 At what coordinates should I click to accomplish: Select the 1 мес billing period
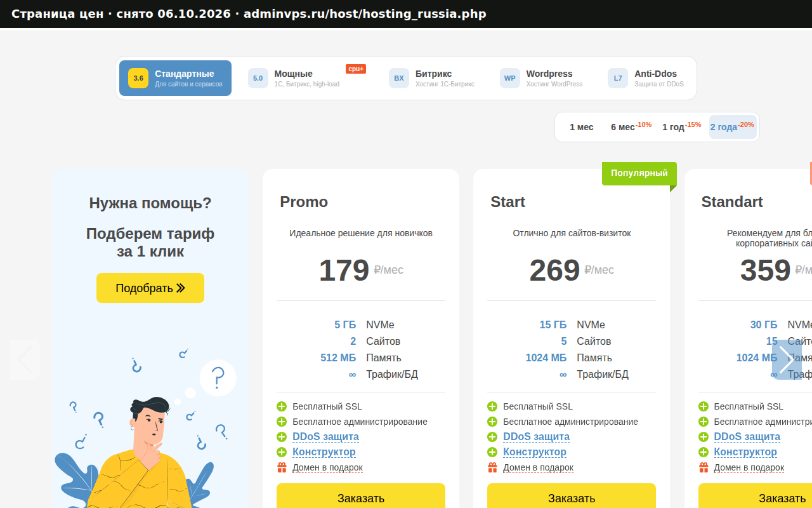click(x=582, y=127)
